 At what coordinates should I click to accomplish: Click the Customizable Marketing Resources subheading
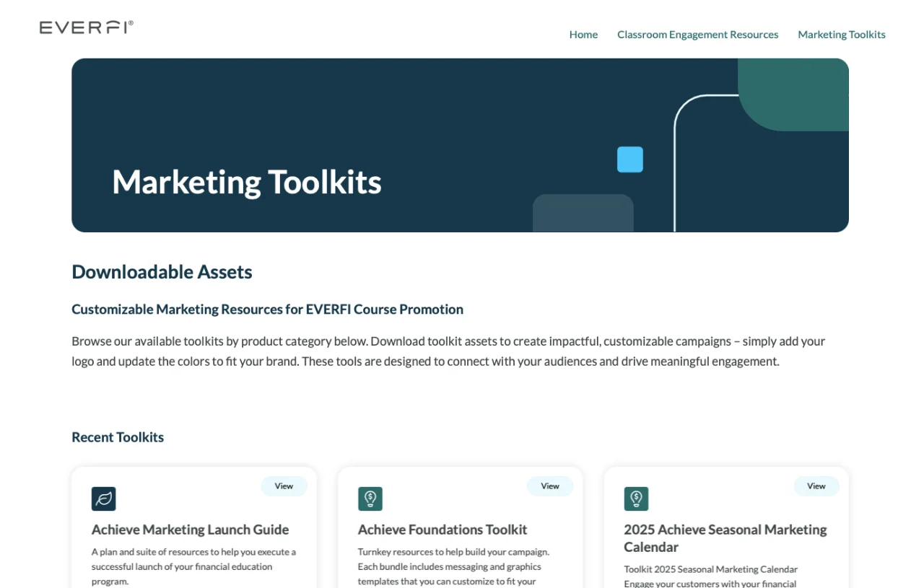click(267, 310)
